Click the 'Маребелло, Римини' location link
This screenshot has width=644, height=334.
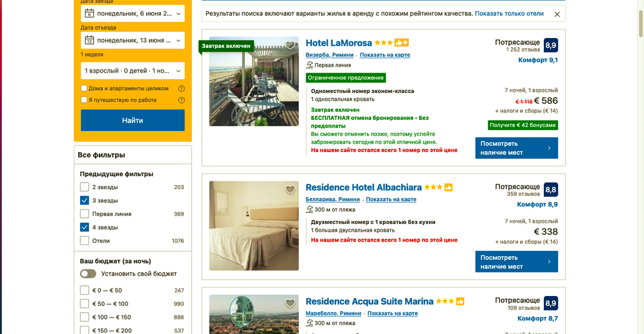[x=334, y=313]
